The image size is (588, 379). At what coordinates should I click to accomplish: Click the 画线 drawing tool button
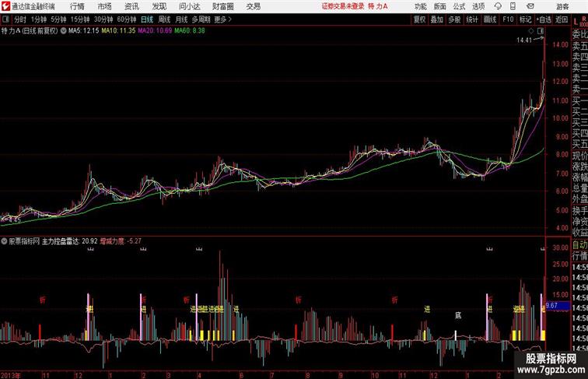[x=490, y=19]
